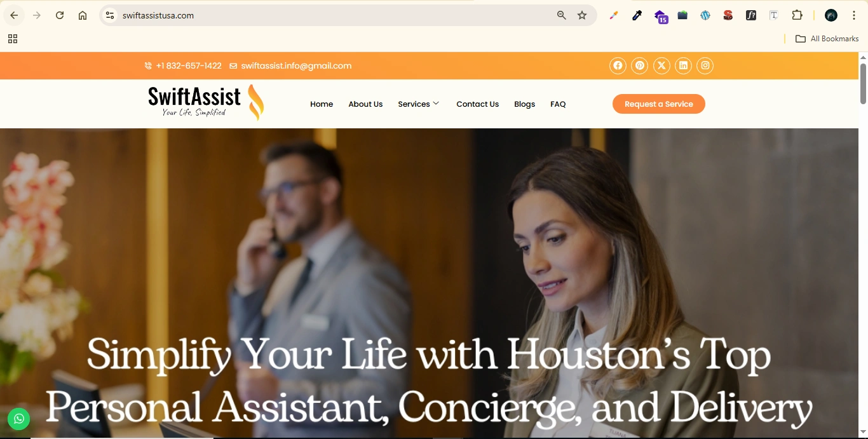Viewport: 868px width, 439px height.
Task: Open the Pinterest social icon
Action: (x=640, y=65)
